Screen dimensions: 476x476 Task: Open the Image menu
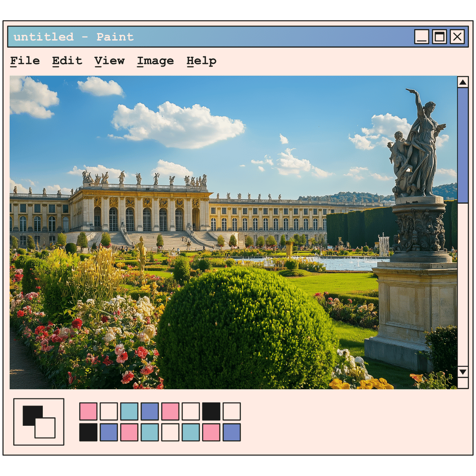[x=156, y=61]
